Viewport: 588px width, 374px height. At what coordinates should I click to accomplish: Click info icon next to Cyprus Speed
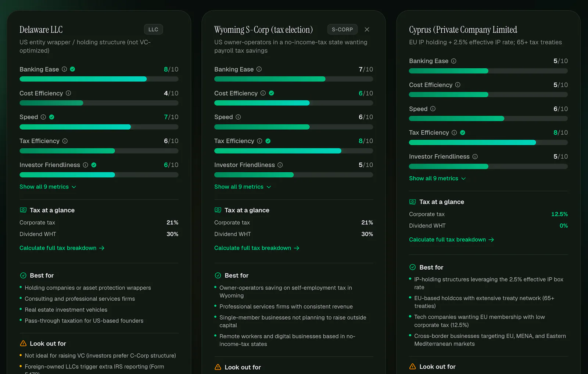(x=433, y=109)
